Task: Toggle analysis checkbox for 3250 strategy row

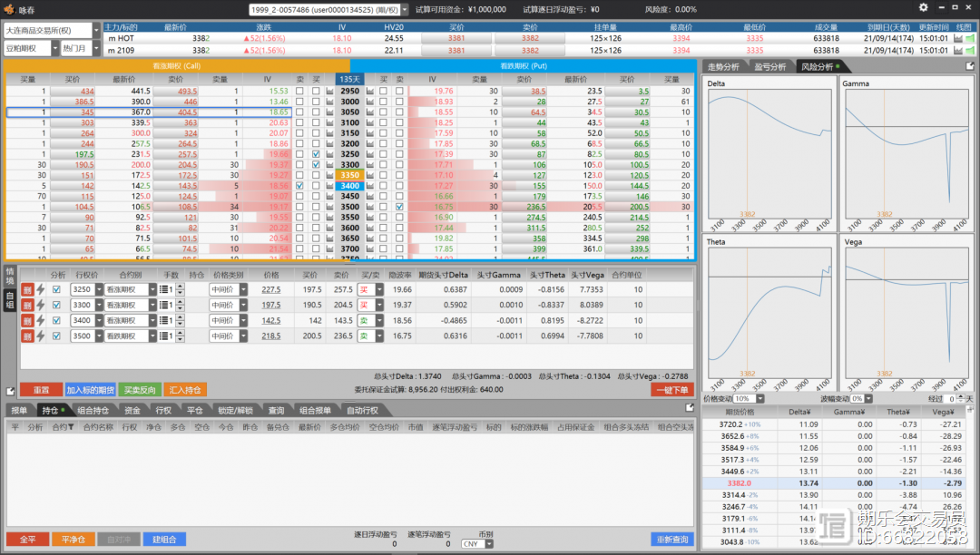Action: (x=57, y=289)
